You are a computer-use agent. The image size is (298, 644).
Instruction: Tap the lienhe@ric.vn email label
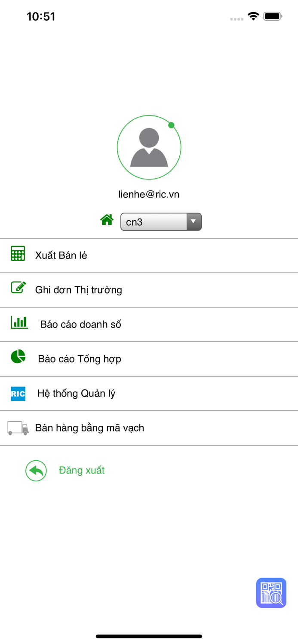pos(149,194)
